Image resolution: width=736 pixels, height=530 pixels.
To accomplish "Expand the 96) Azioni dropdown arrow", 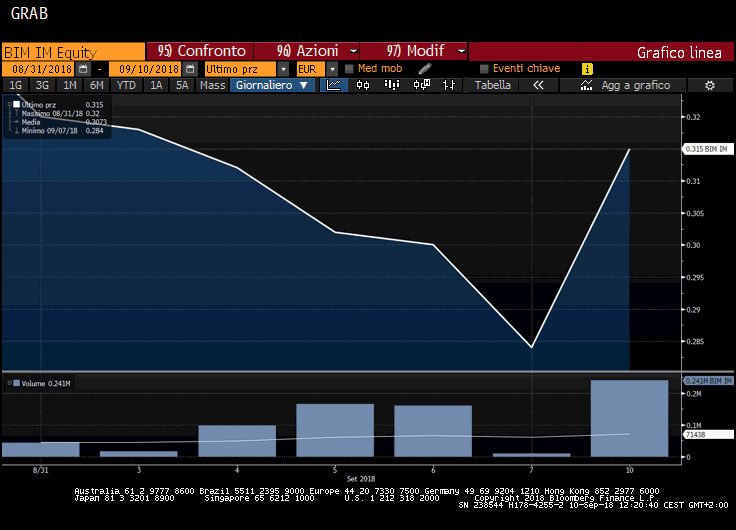I will (353, 51).
